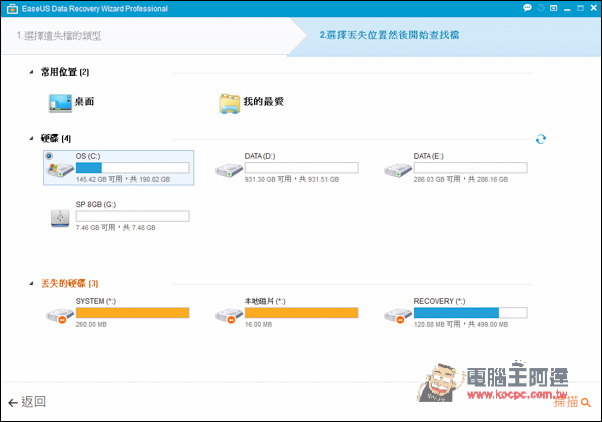Click the magnifier icon next to 掃描
The height and width of the screenshot is (422, 602).
pos(586,402)
